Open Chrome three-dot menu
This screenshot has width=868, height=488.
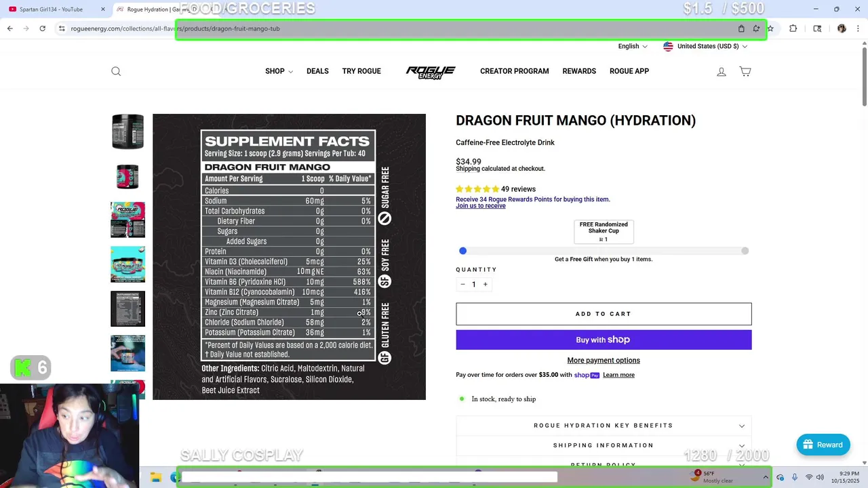coord(857,28)
